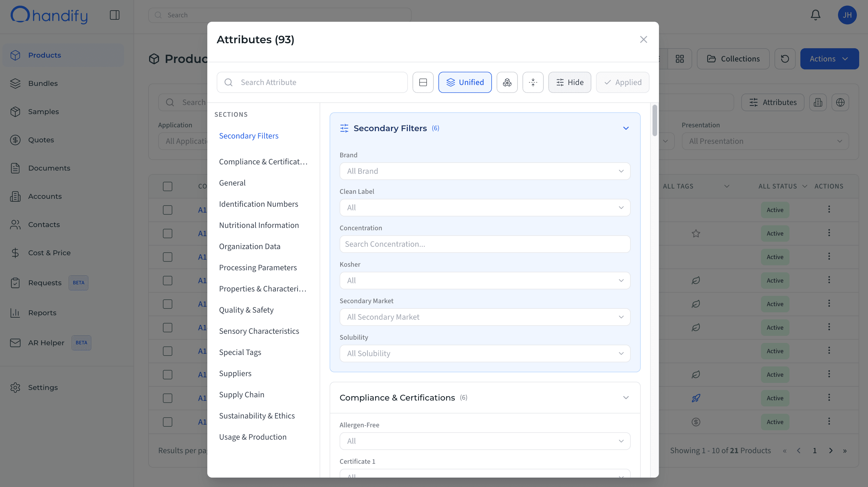
Task: Click the globe icon button
Action: [x=840, y=102]
